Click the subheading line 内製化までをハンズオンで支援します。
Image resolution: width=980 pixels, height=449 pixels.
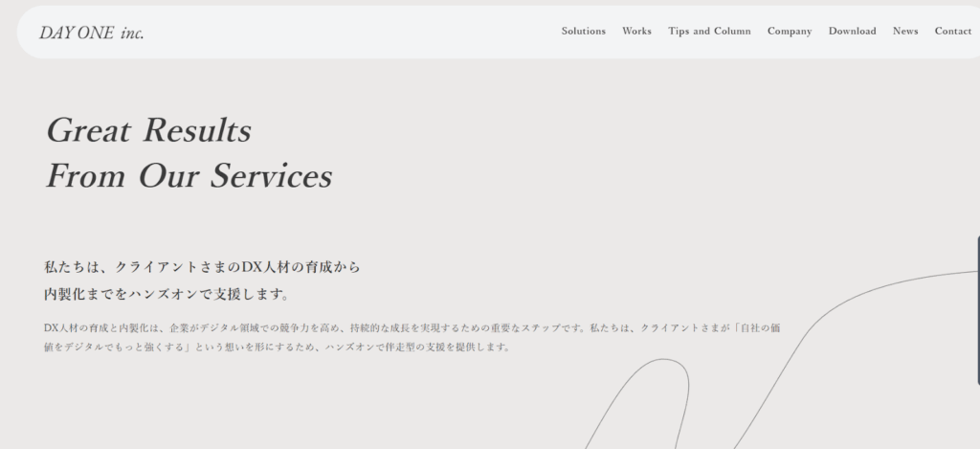167,294
